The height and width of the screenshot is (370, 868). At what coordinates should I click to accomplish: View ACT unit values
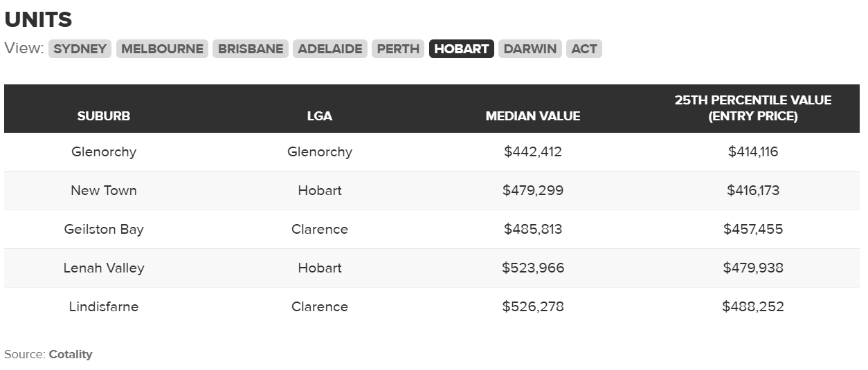(x=584, y=49)
